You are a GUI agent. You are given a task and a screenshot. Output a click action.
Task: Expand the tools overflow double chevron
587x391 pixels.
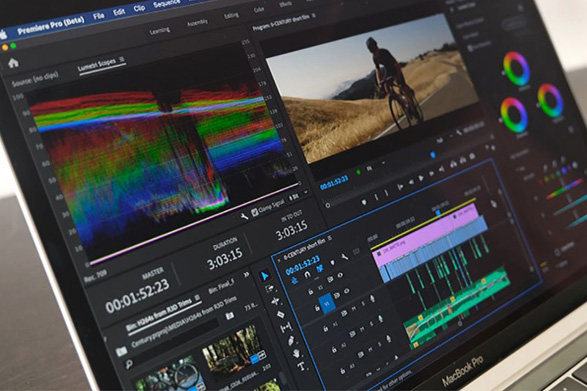click(x=246, y=275)
